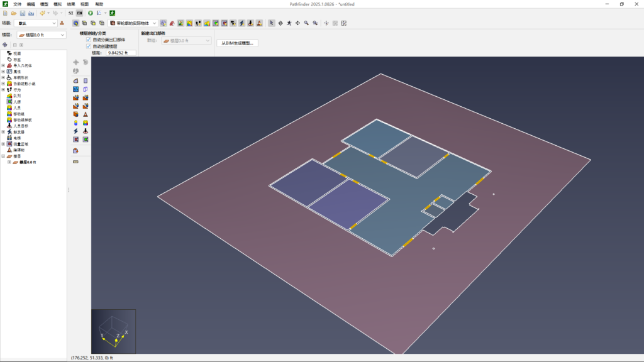Select the arrow selection tool in view toolbar
644x362 pixels.
coord(272,23)
